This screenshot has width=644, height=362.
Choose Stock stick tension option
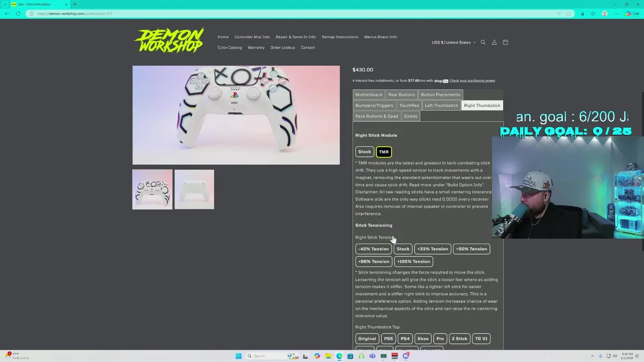403,249
